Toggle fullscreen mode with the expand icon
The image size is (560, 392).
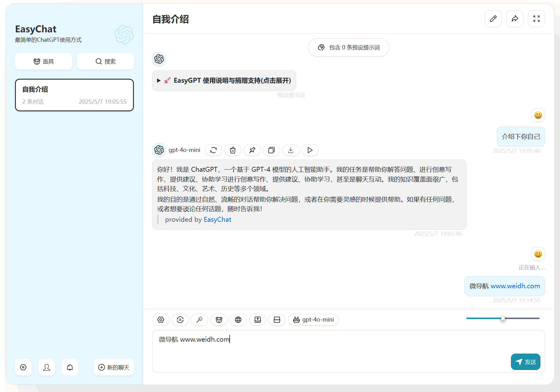tap(536, 19)
